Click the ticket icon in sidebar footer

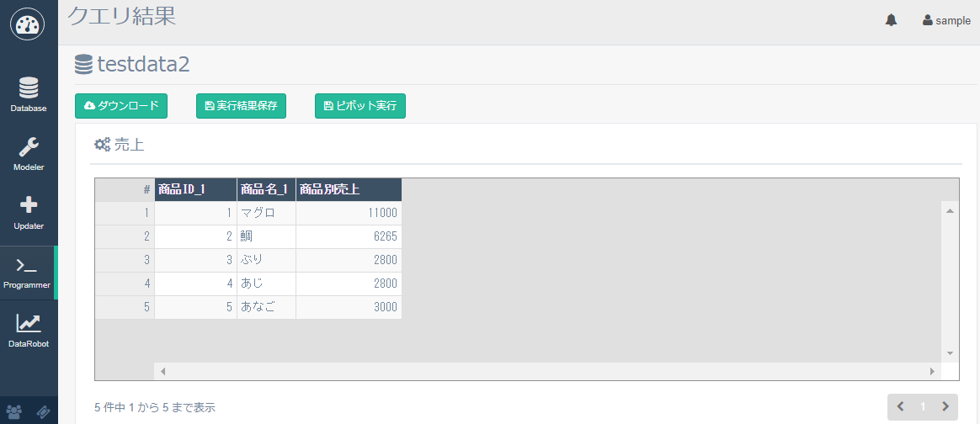(44, 412)
